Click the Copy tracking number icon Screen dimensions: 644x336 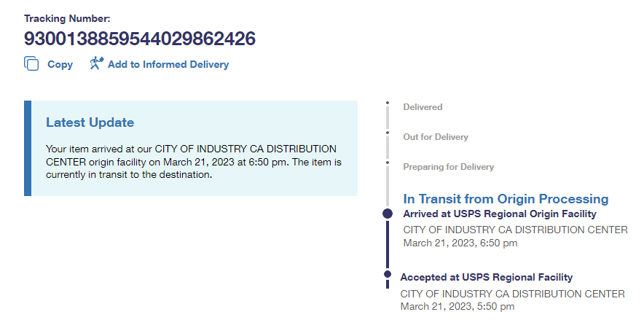[31, 64]
